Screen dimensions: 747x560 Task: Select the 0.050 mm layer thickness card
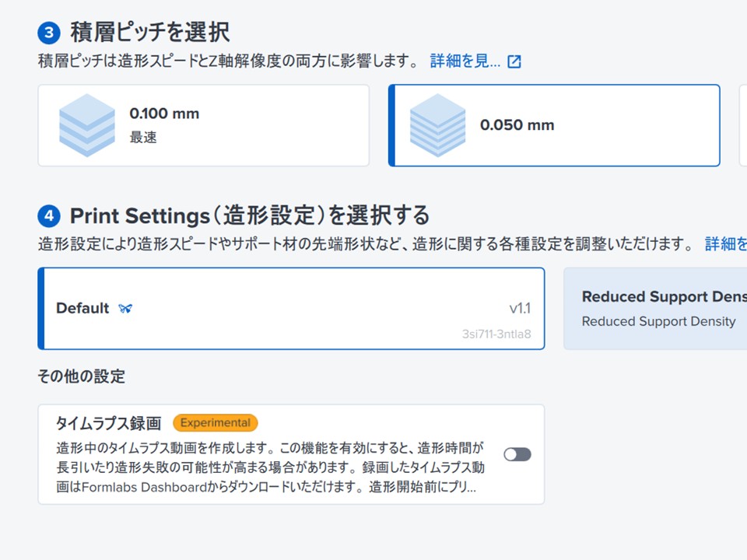pos(554,125)
